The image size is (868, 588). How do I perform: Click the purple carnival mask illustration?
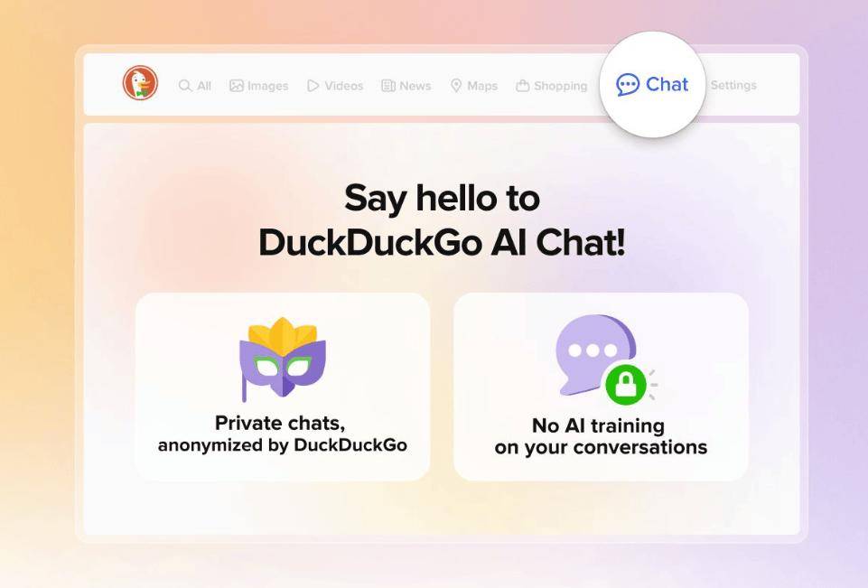(x=283, y=359)
